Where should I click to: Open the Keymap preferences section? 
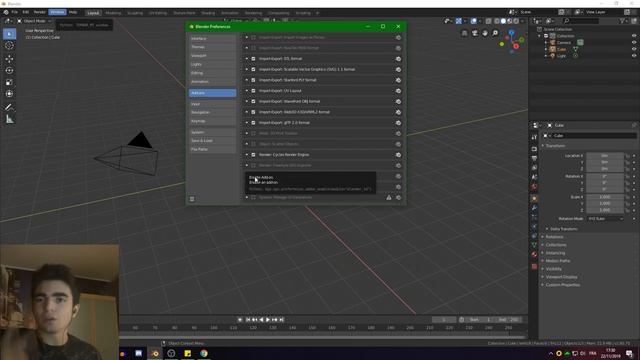click(x=212, y=121)
